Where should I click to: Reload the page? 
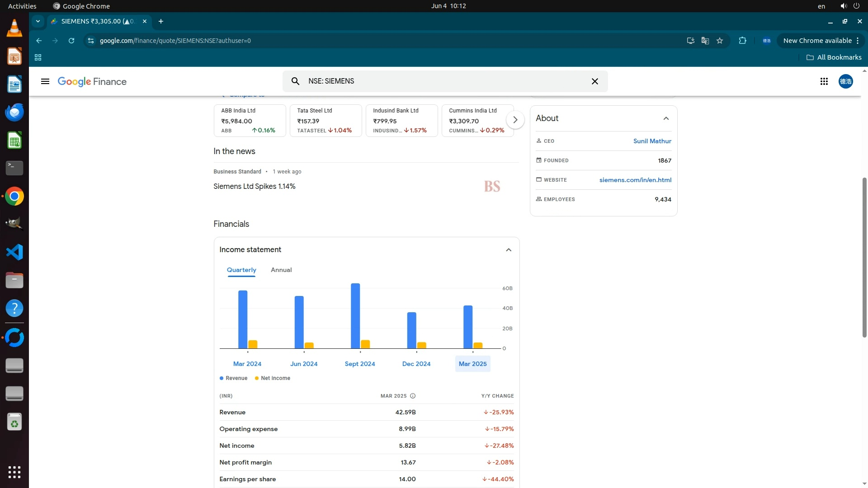coord(71,41)
